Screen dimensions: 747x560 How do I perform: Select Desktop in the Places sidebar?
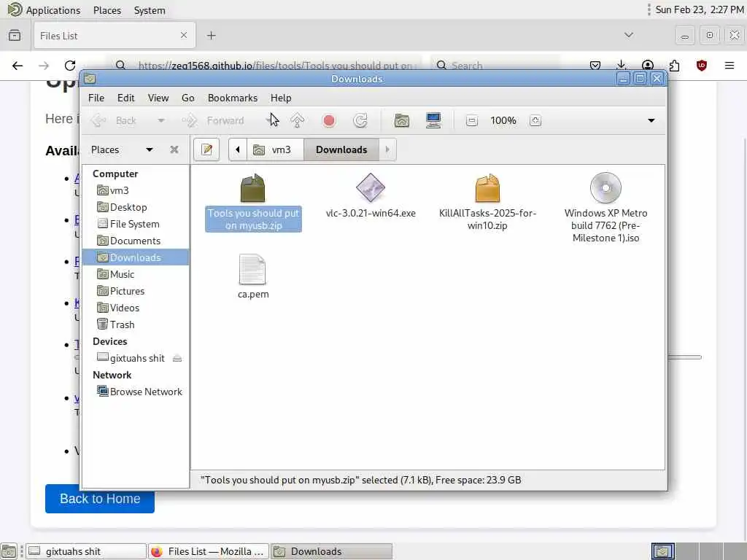(135, 207)
